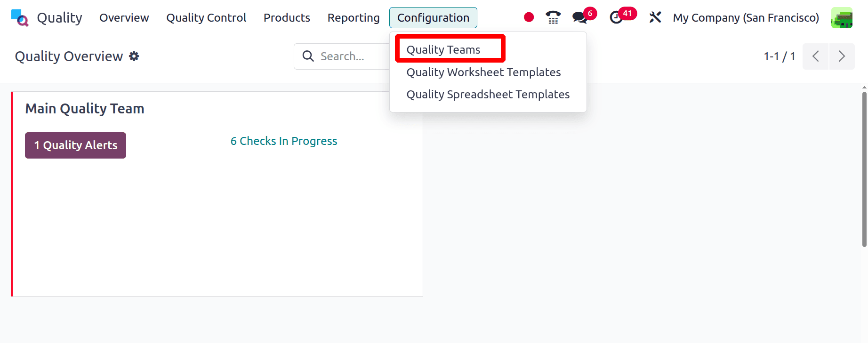Open the messages conversations icon

point(579,17)
